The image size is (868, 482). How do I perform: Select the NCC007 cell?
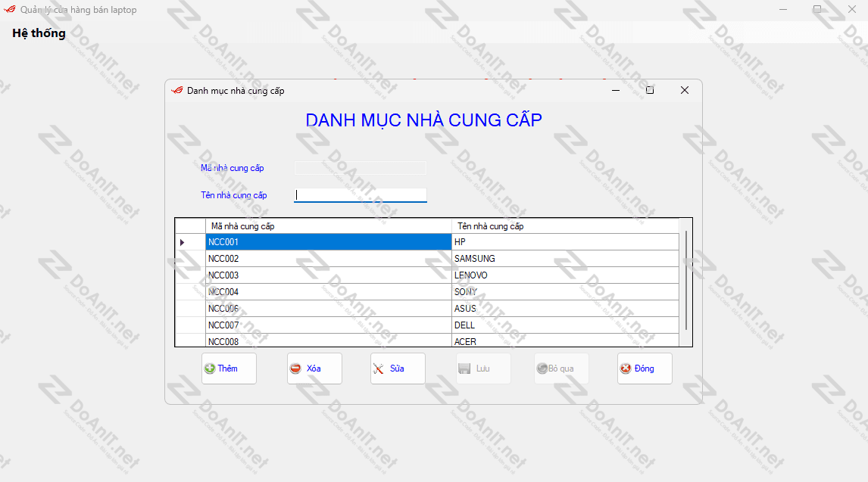328,325
